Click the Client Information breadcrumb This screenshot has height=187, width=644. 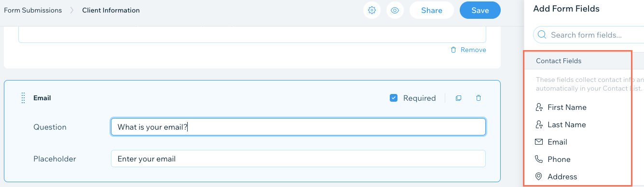click(x=111, y=10)
